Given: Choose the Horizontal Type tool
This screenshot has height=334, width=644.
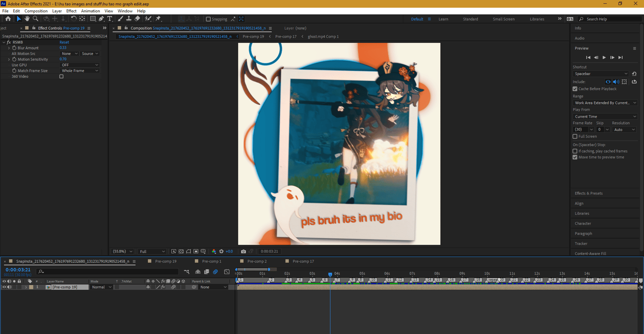Looking at the screenshot, I should tap(110, 19).
